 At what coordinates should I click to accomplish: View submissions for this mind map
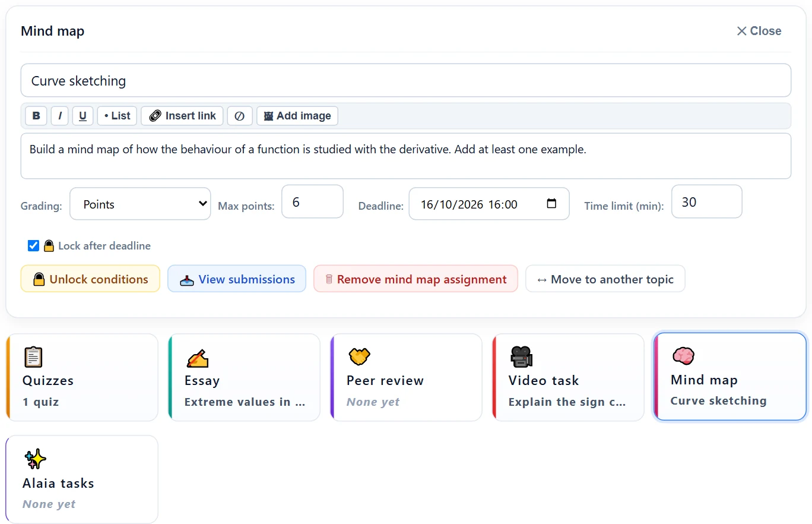[237, 279]
